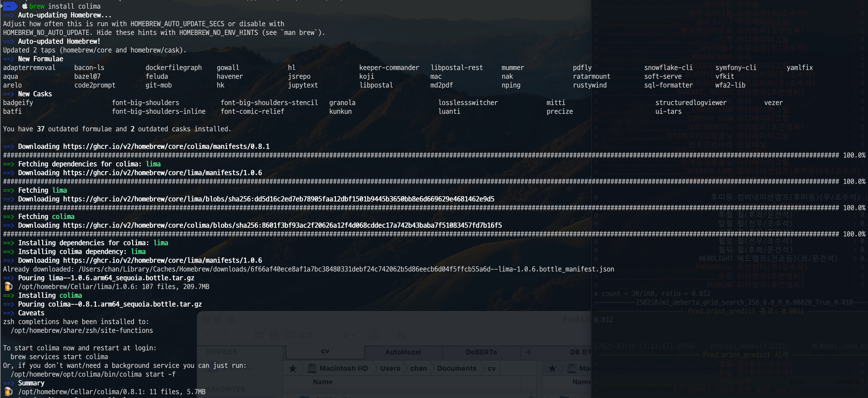Switch ForkLift to list view
The image size is (868, 398).
click(x=274, y=335)
